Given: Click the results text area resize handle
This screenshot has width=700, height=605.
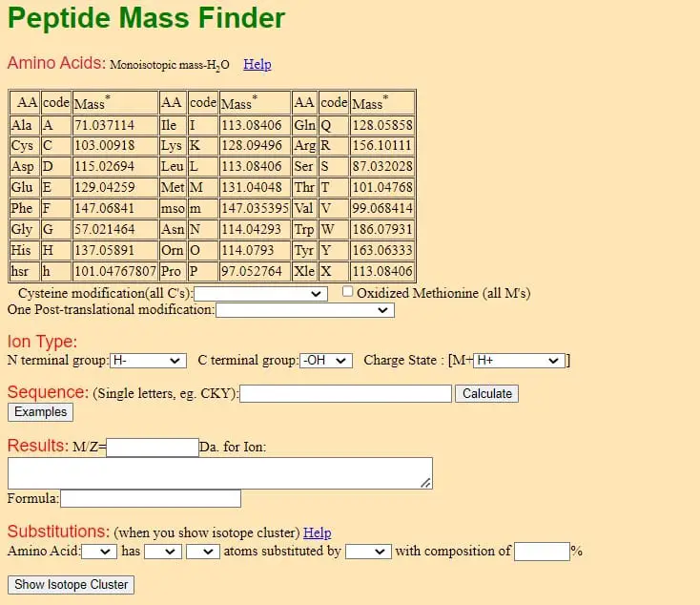Looking at the screenshot, I should pos(426,483).
